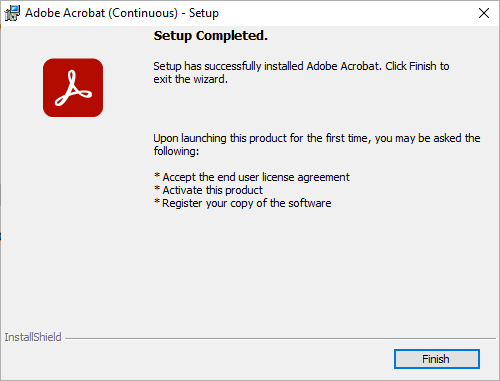The image size is (500, 381).
Task: Select the Setup Completed heading
Action: pyautogui.click(x=210, y=36)
